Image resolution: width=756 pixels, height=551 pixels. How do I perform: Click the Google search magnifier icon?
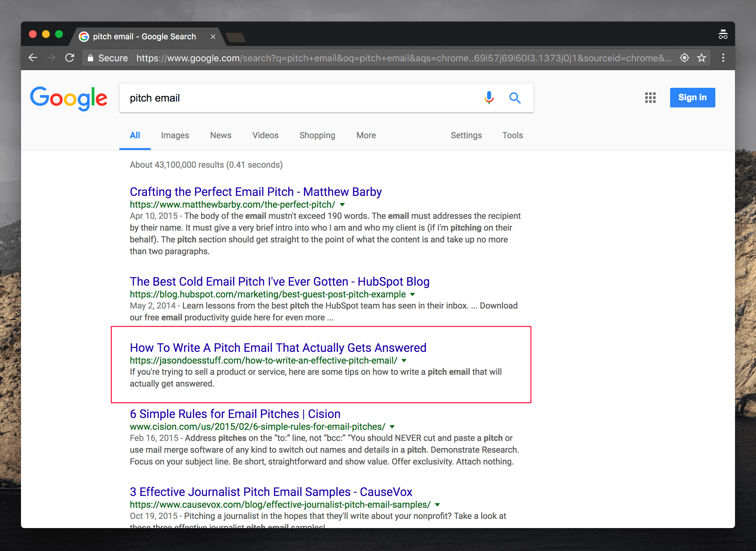tap(515, 98)
